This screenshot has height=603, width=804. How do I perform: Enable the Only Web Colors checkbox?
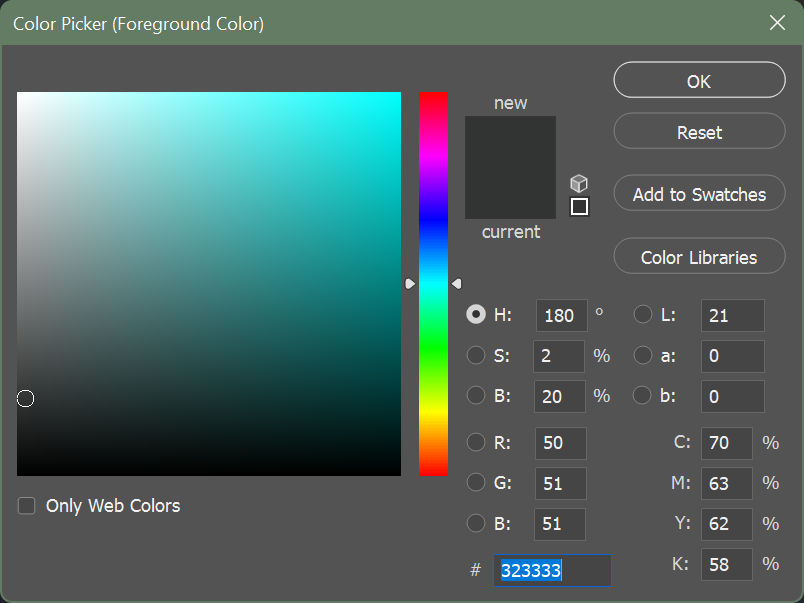tap(26, 506)
